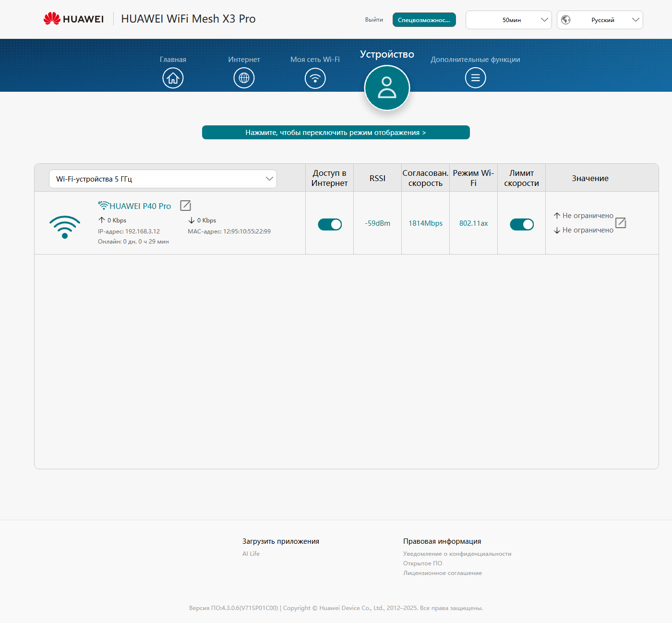Open the Моя сеть Wi-Fi icon
The width and height of the screenshot is (672, 623).
click(315, 78)
